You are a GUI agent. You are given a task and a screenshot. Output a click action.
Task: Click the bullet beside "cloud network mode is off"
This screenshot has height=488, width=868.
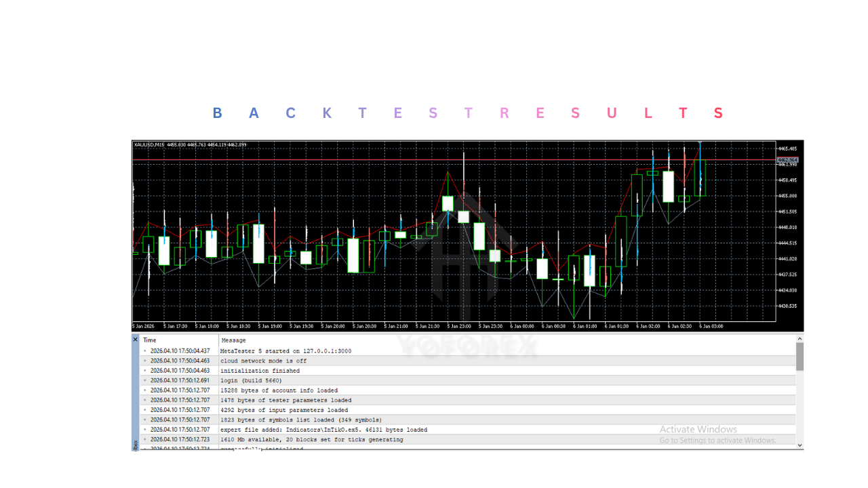click(x=144, y=361)
